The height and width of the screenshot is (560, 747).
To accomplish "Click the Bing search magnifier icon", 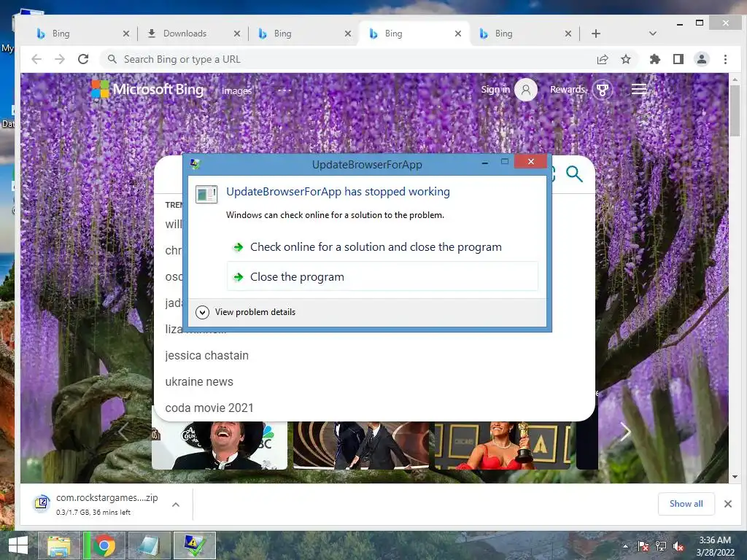I will point(574,174).
